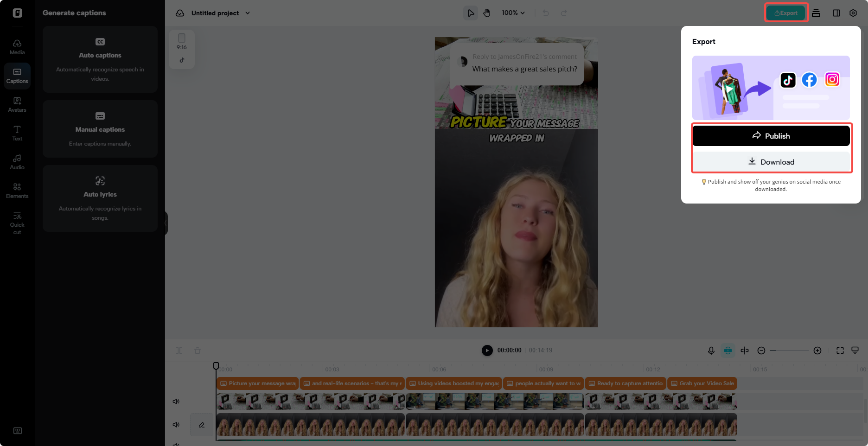868x446 pixels.
Task: Zoom in timeline with plus icon
Action: pos(817,350)
